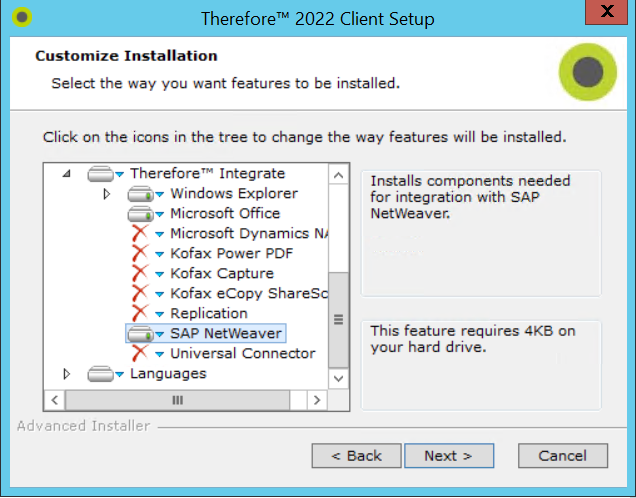Screen dimensions: 636x498
Task: Click the Languages feature drive icon
Action: [x=101, y=374]
